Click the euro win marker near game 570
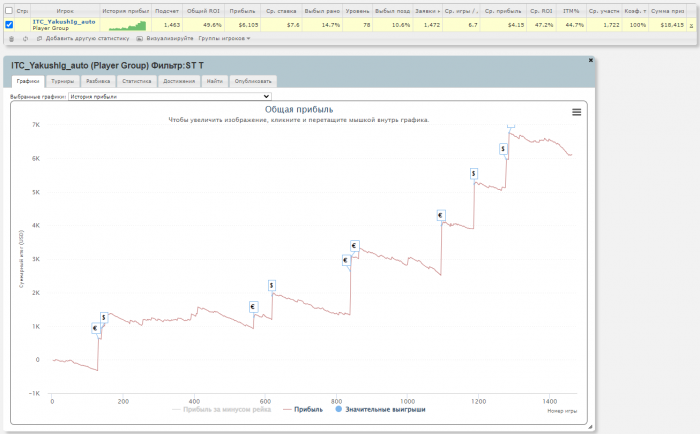The width and height of the screenshot is (700, 434). point(253,307)
